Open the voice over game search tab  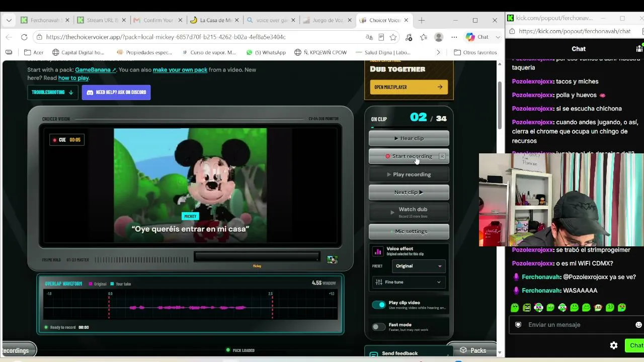(271, 20)
